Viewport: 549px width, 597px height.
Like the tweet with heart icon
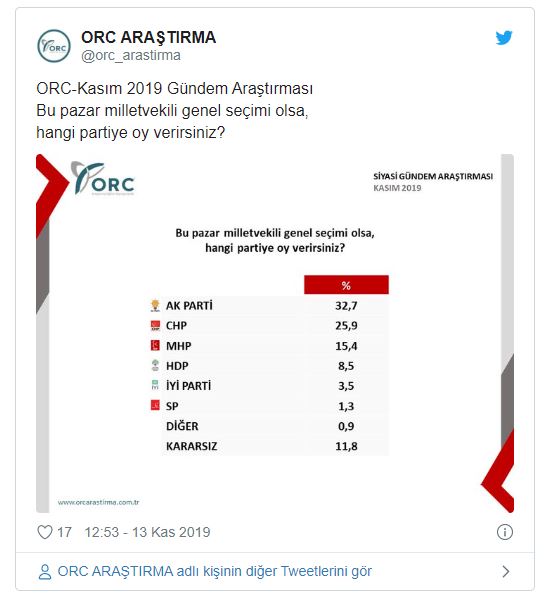[45, 532]
